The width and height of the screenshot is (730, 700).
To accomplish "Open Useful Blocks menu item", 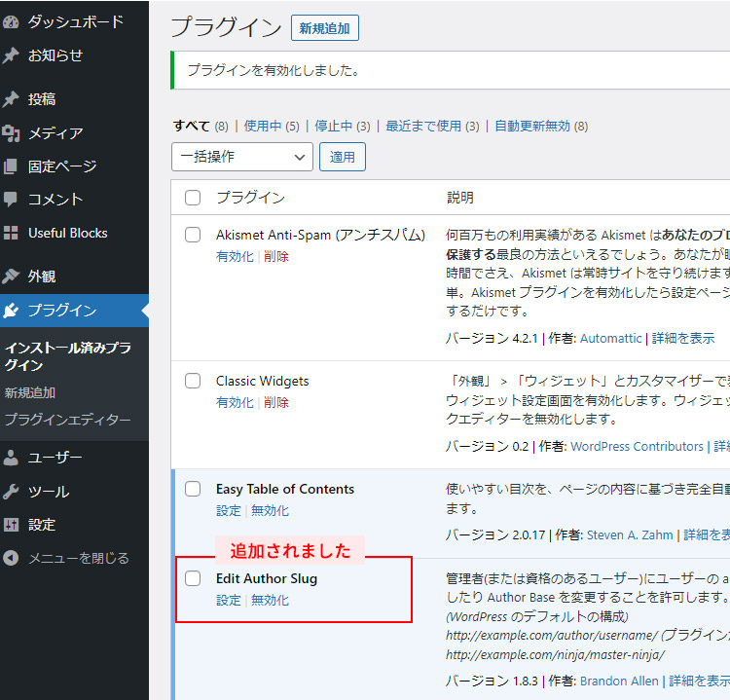I will click(x=68, y=233).
